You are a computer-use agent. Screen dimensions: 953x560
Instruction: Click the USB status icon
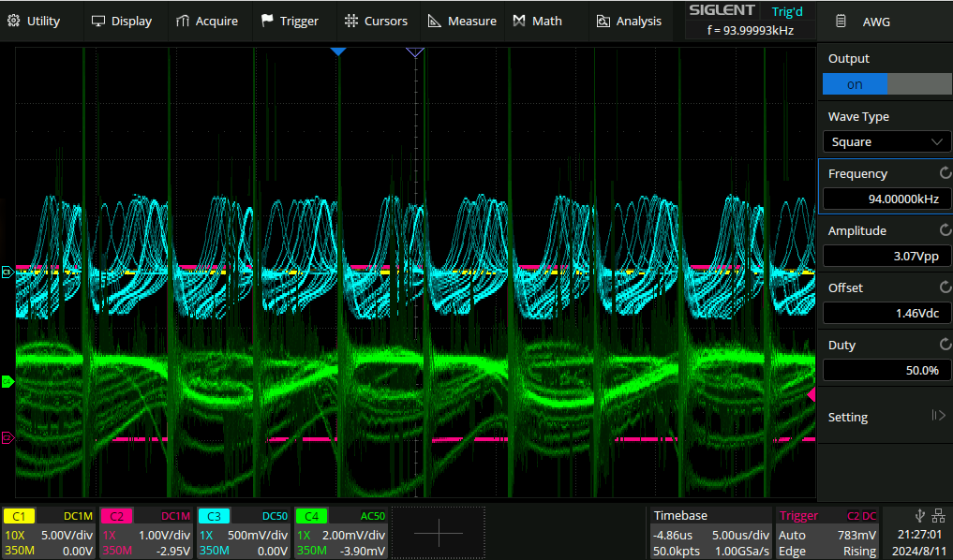(x=921, y=515)
